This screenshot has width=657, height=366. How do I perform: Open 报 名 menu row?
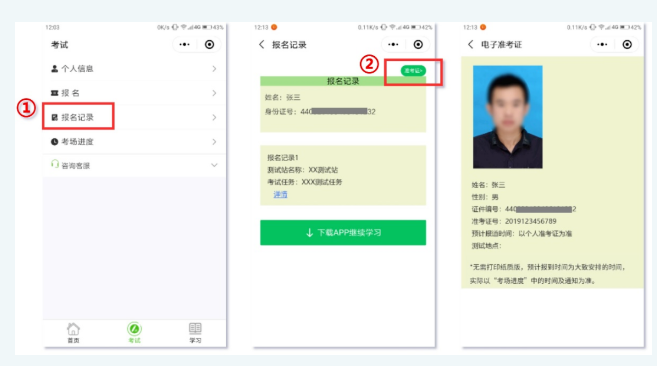[134, 93]
